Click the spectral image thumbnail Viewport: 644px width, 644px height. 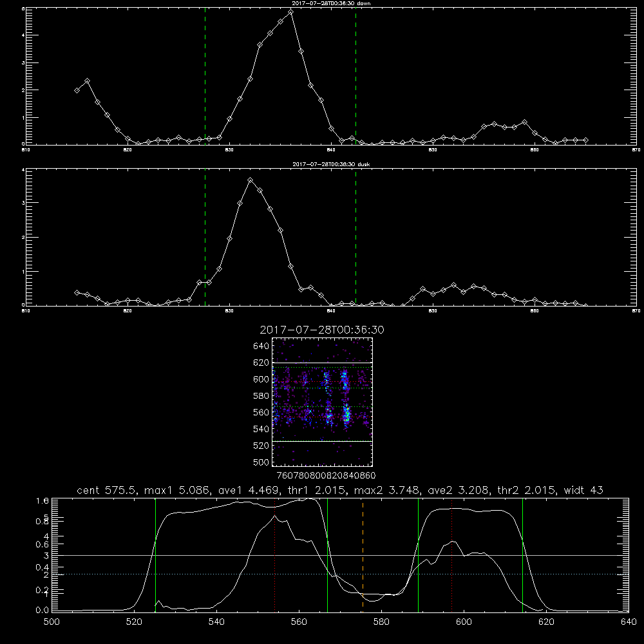pyautogui.click(x=323, y=402)
